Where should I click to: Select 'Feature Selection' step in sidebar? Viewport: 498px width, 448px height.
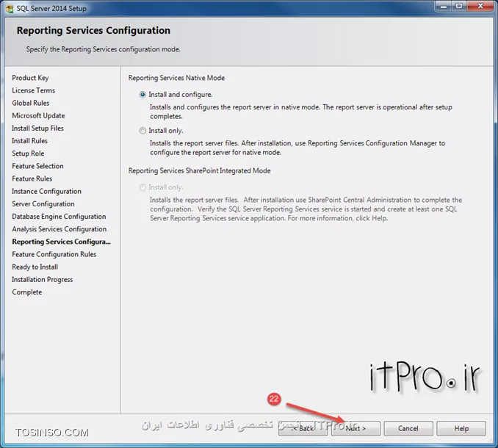[x=37, y=166]
